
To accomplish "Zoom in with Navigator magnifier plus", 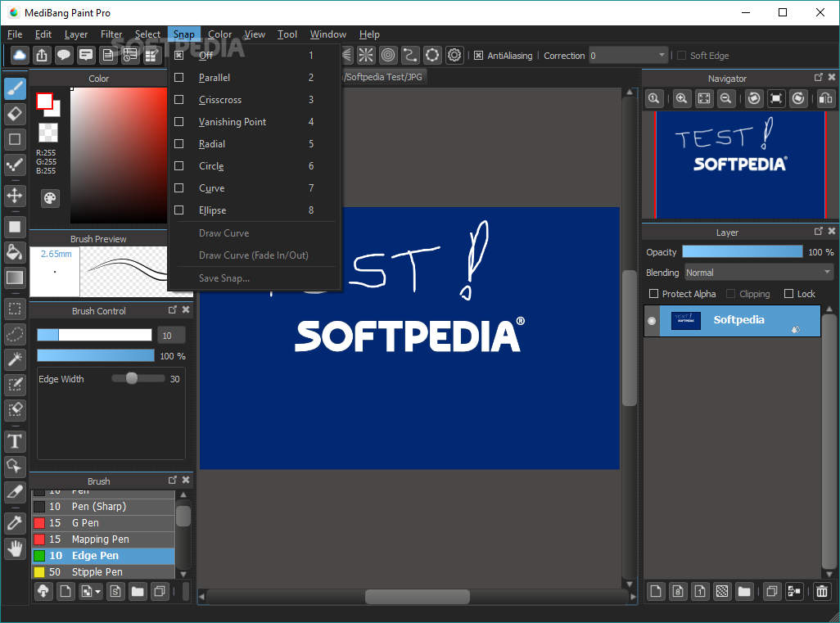I will coord(681,98).
